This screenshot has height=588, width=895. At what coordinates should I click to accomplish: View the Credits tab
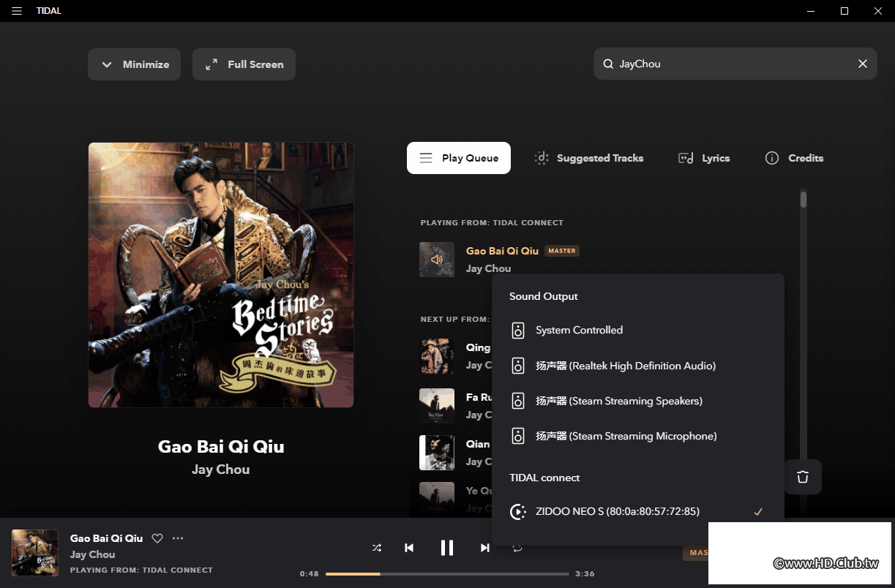click(x=794, y=158)
